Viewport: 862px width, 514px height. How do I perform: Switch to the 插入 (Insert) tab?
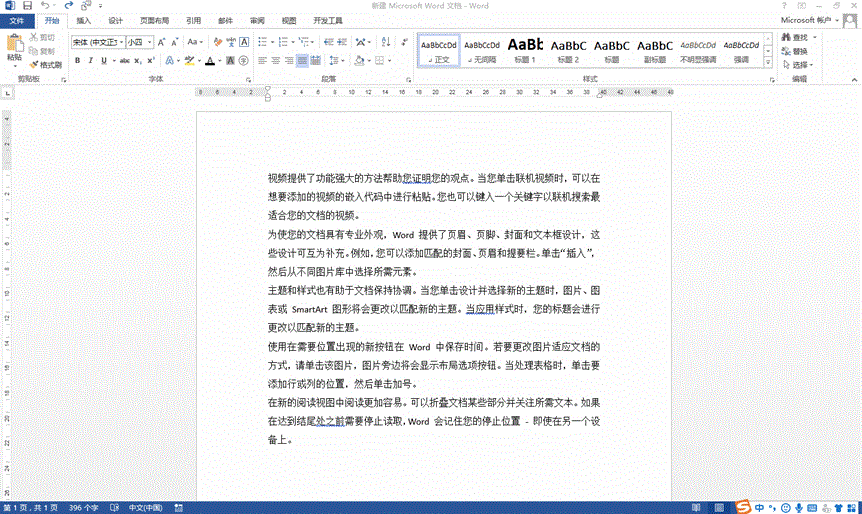pos(83,20)
